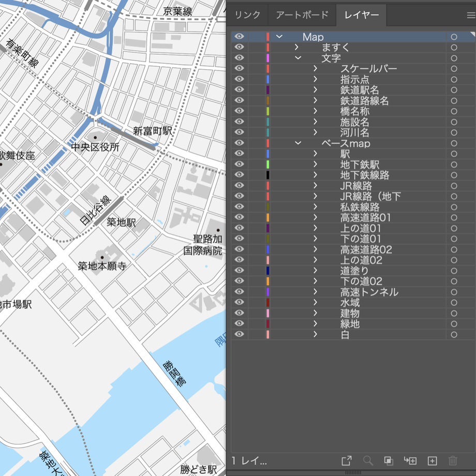This screenshot has height=476, width=476.
Task: Click the target circle of the スケールバー layer
Action: (454, 69)
